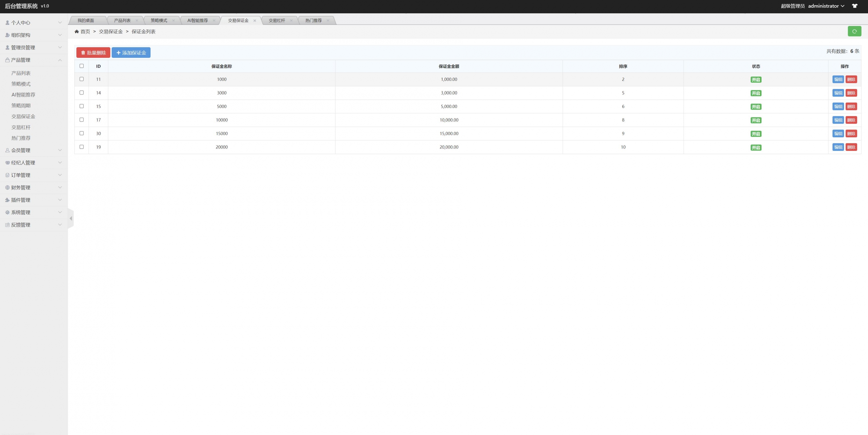The image size is (868, 435).
Task: Click the green refresh icon button
Action: [x=854, y=31]
